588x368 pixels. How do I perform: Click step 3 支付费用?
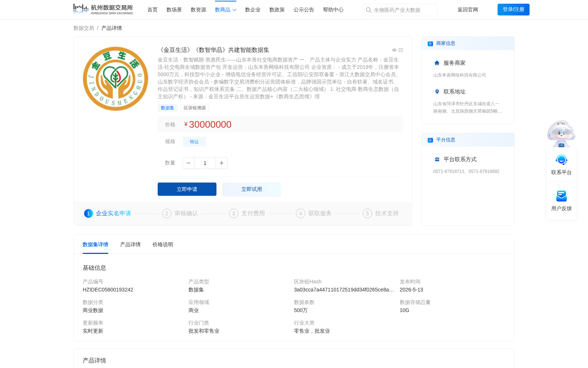click(247, 213)
